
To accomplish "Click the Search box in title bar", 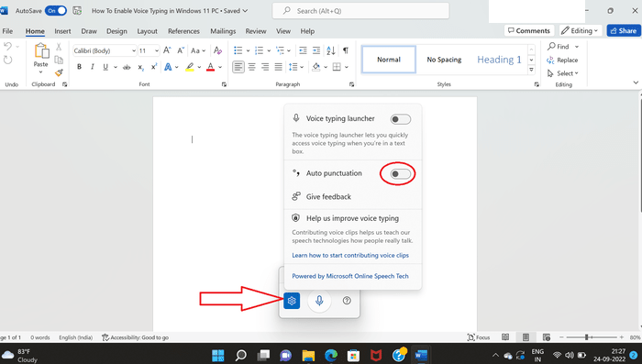I will click(x=360, y=11).
